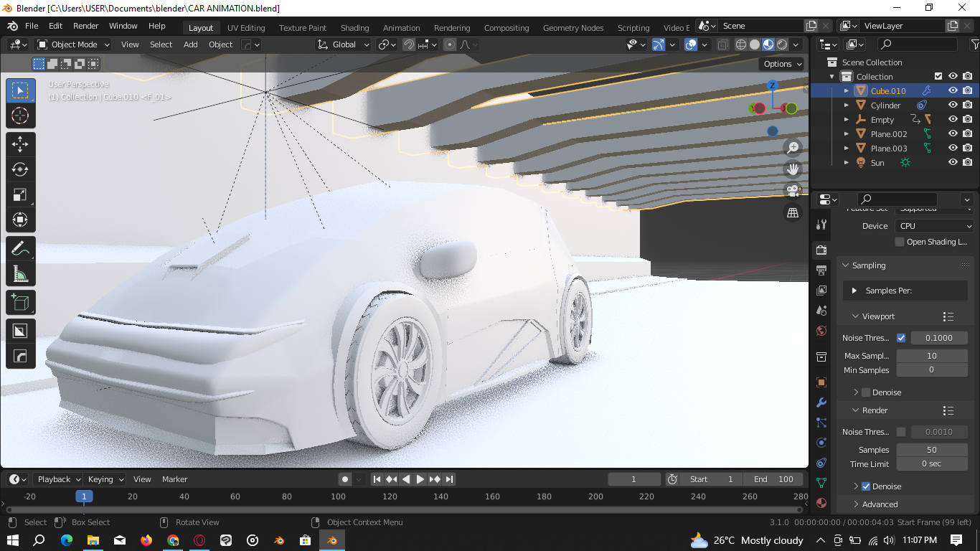Expand the Advanced sampling section
The height and width of the screenshot is (551, 980).
(880, 504)
